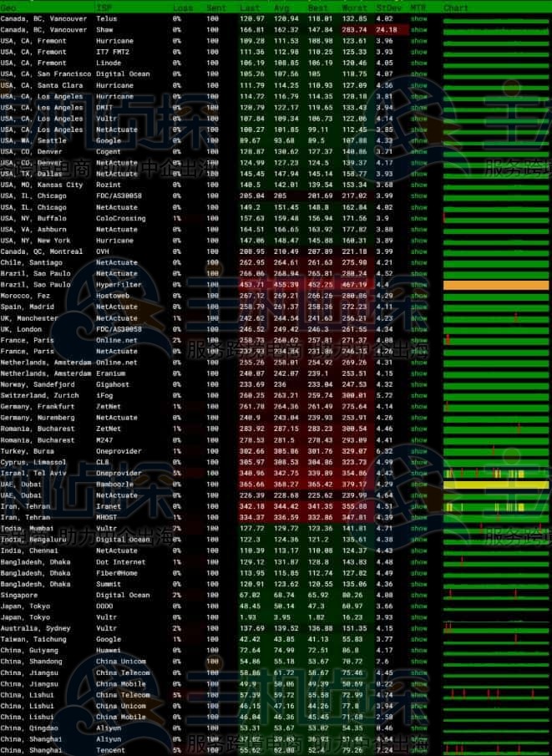This screenshot has width=552, height=756.
Task: Sort by the StDev column header
Action: point(387,8)
